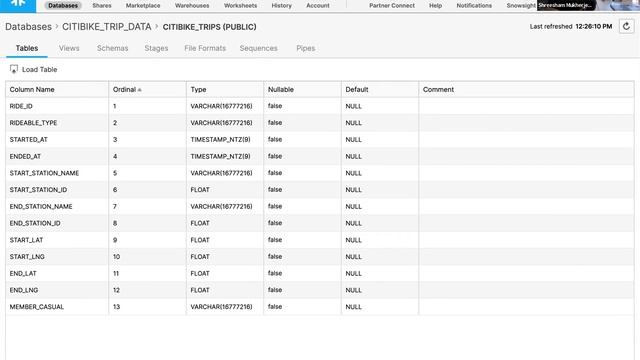Click NULL default in END_LNG row
The width and height of the screenshot is (640, 360).
click(x=353, y=290)
